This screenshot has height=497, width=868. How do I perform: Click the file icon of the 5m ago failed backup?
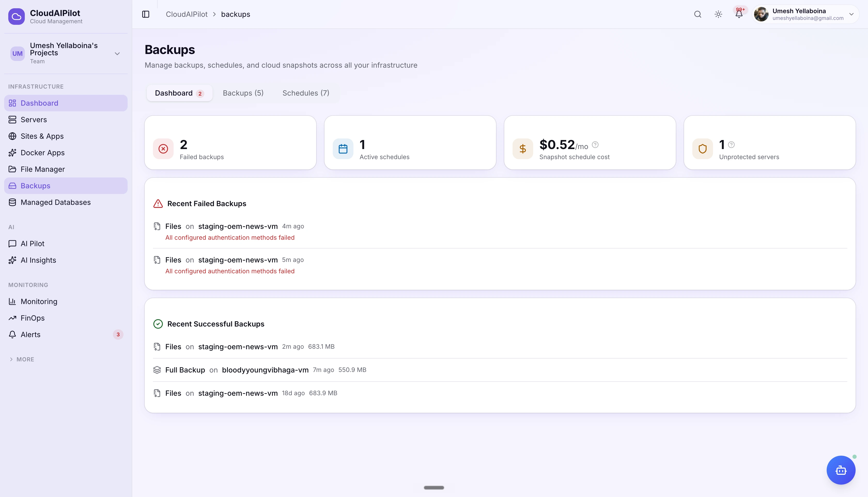point(157,260)
